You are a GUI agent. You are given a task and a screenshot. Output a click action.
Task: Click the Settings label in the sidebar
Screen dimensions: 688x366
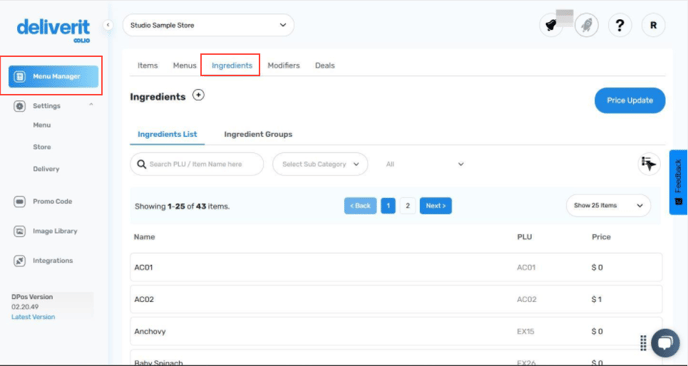tap(47, 106)
